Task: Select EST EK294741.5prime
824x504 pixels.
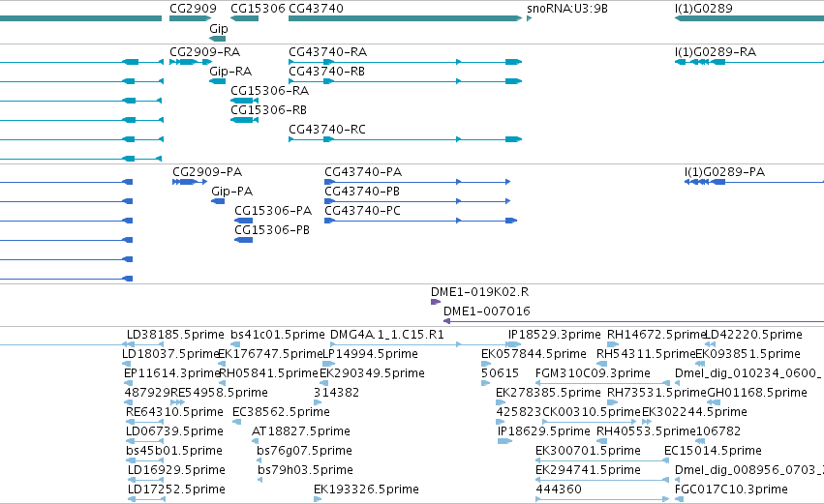Action: (588, 471)
